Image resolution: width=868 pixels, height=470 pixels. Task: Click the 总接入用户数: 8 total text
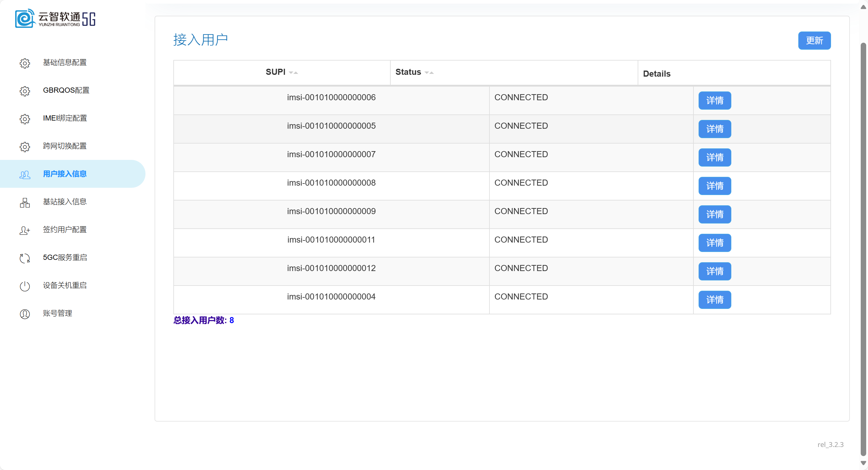click(x=204, y=320)
